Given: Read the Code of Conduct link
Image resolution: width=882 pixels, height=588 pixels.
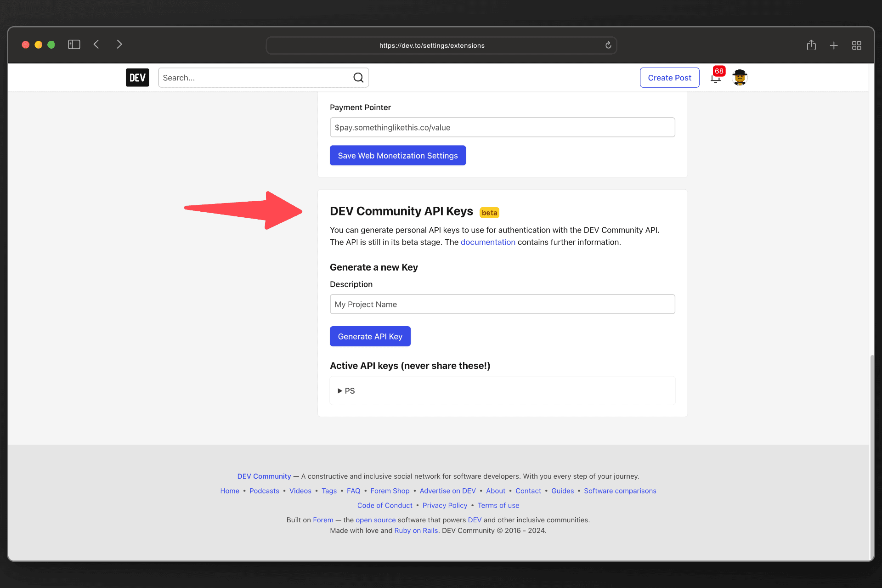Looking at the screenshot, I should pos(385,505).
